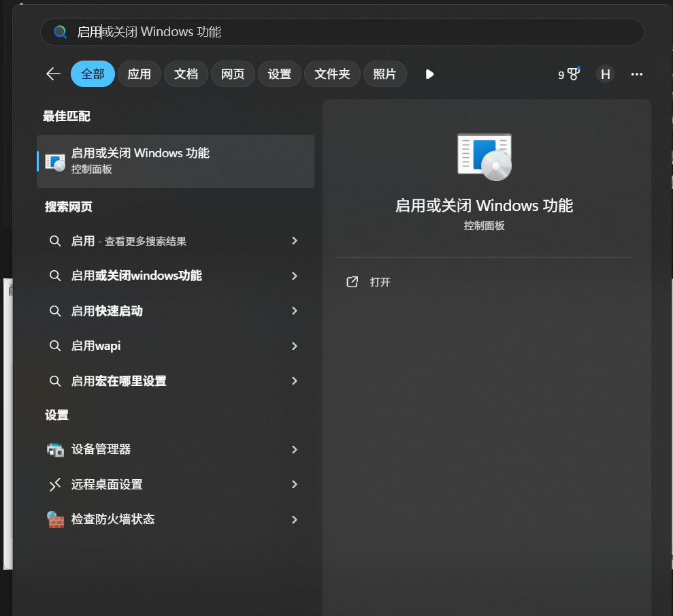The width and height of the screenshot is (673, 616).
Task: Click search icon beside 启用快速启动
Action: [x=55, y=311]
